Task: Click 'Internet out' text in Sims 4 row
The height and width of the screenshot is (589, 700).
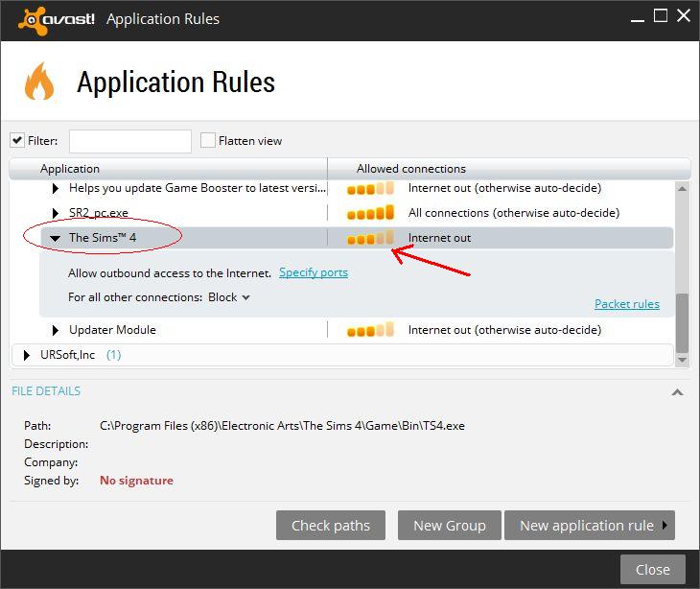Action: point(439,238)
